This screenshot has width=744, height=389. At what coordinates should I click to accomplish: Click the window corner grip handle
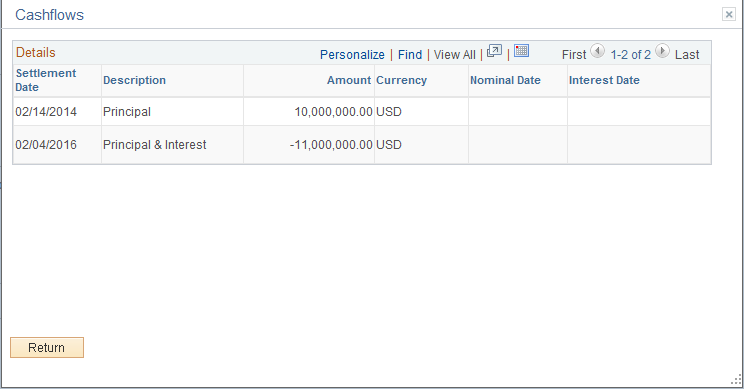tap(736, 380)
